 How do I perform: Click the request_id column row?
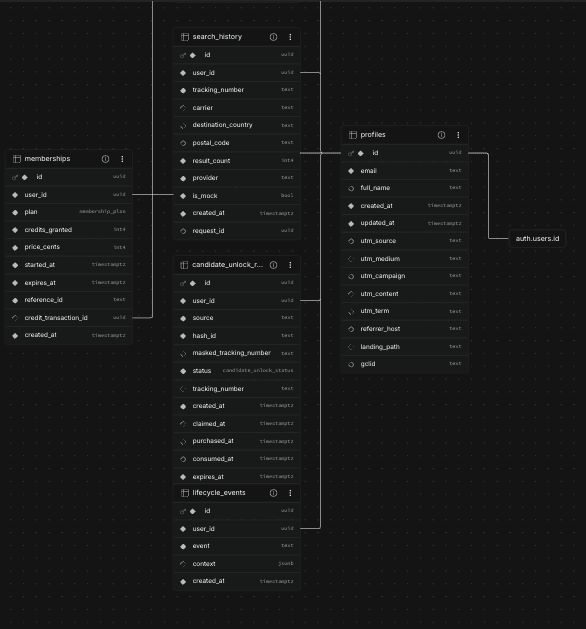click(x=237, y=231)
